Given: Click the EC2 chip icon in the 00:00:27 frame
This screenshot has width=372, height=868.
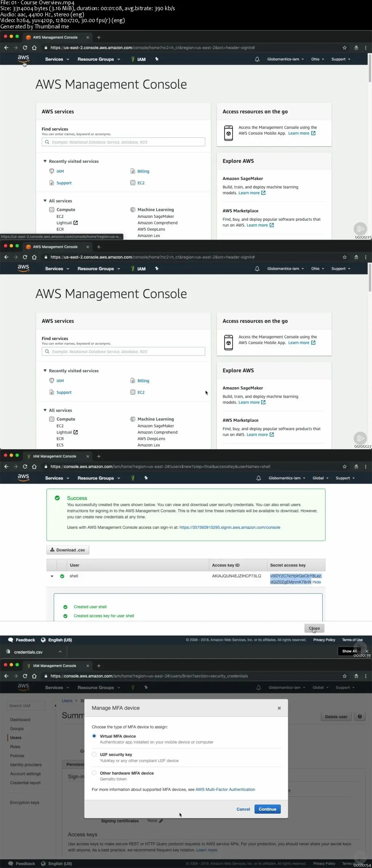Looking at the screenshot, I should point(133,392).
